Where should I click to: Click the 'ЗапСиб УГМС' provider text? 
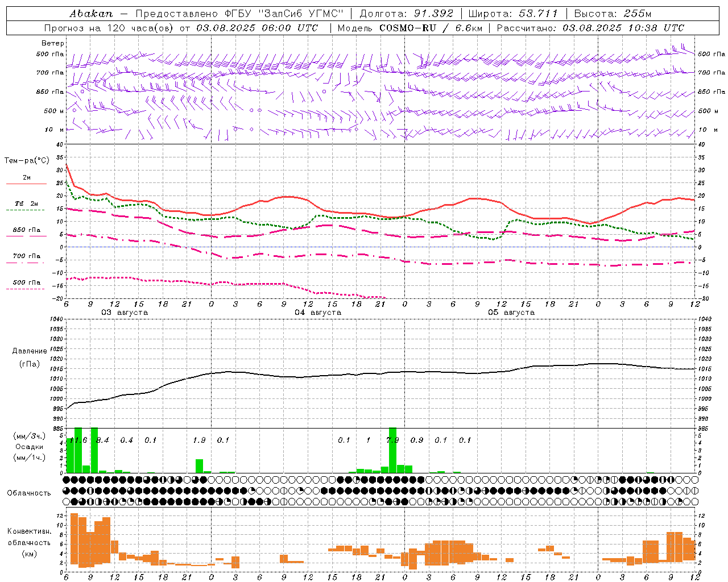coord(301,14)
